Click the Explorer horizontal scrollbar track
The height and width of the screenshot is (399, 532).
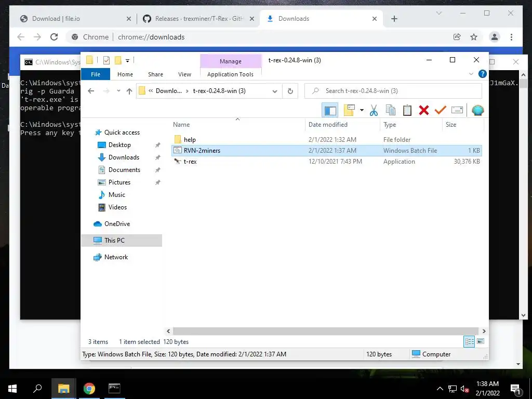[326, 331]
